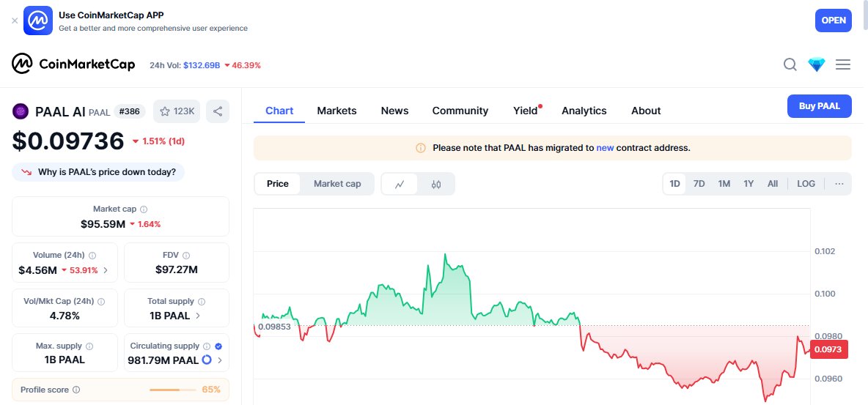Switch to line chart view
The image size is (868, 405).
pos(400,185)
